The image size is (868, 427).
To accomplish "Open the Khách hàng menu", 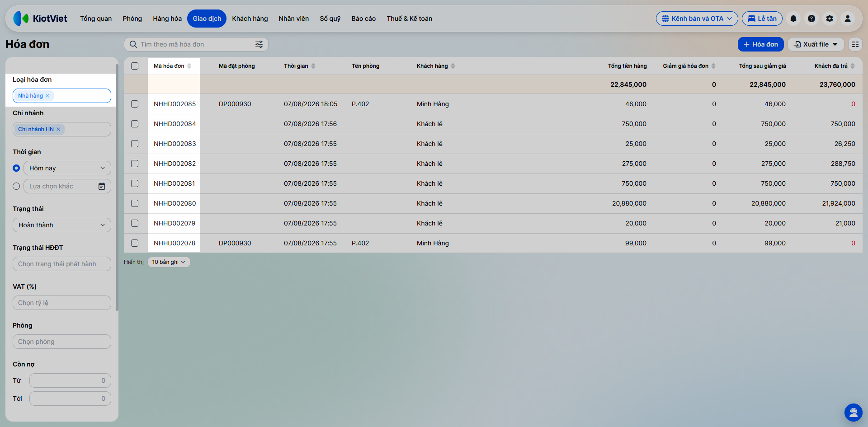I will click(x=250, y=19).
